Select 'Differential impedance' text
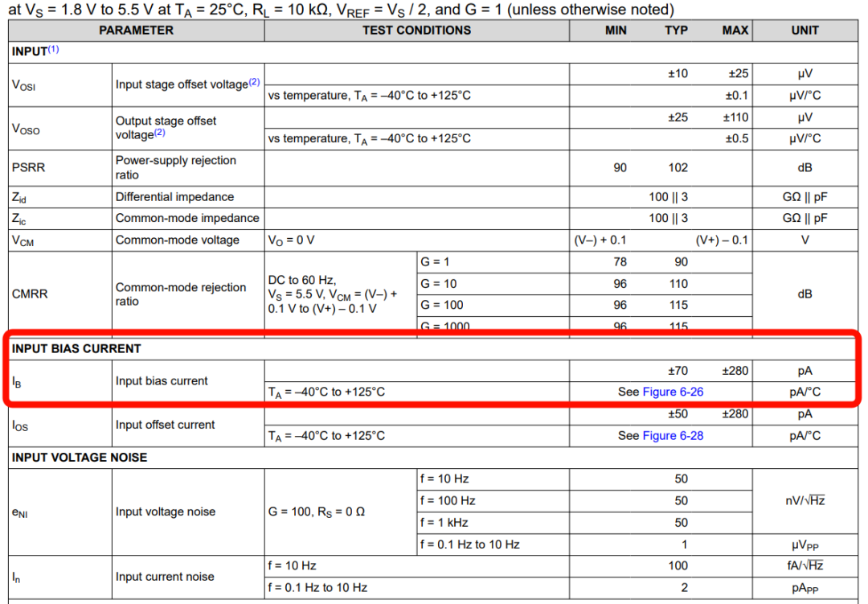This screenshot has height=604, width=868. tap(175, 197)
